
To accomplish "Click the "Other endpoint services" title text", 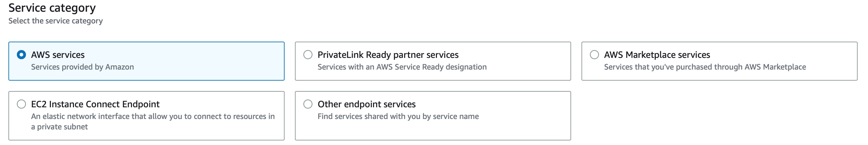I will pos(366,104).
